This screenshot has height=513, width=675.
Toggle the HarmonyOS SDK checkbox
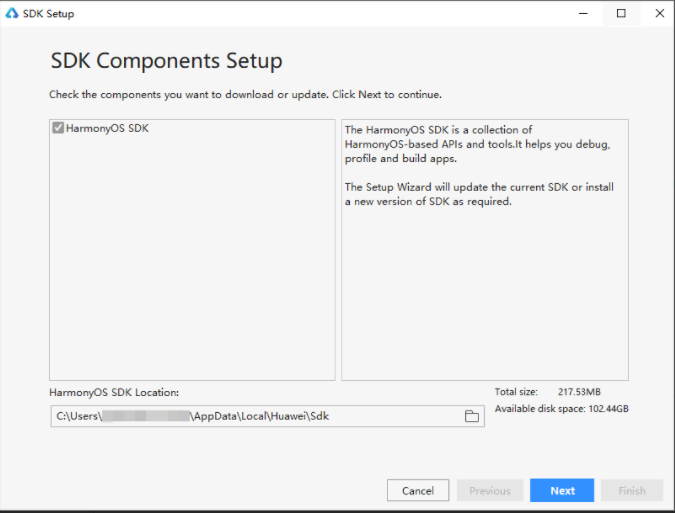(59, 129)
